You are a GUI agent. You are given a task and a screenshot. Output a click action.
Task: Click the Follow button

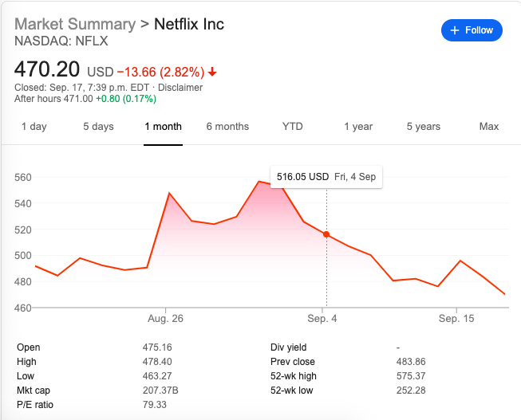click(x=472, y=30)
